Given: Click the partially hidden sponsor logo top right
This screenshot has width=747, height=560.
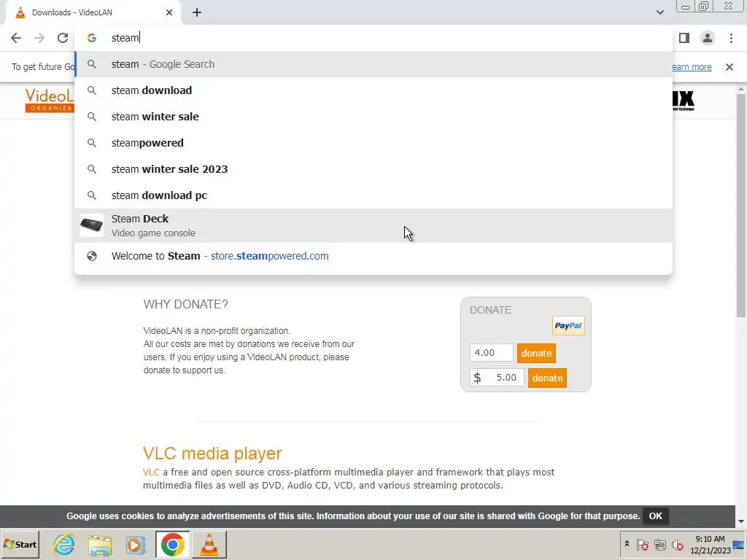Looking at the screenshot, I should pos(683,101).
